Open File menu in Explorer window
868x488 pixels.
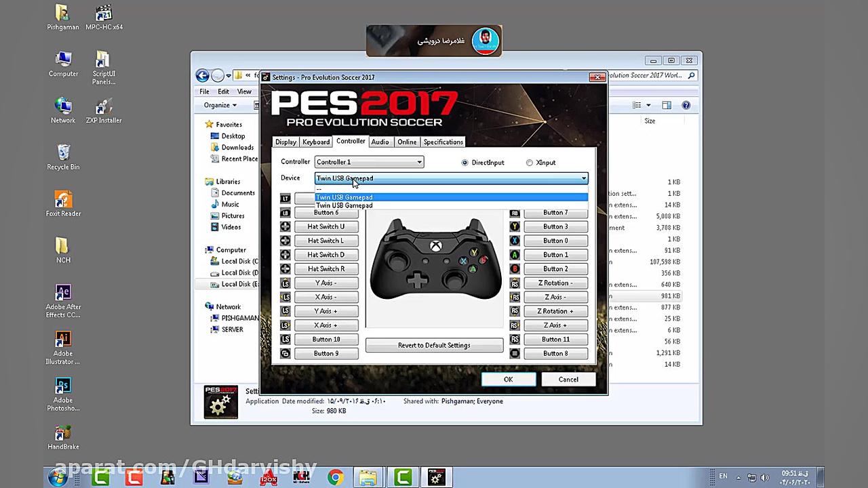click(x=204, y=91)
